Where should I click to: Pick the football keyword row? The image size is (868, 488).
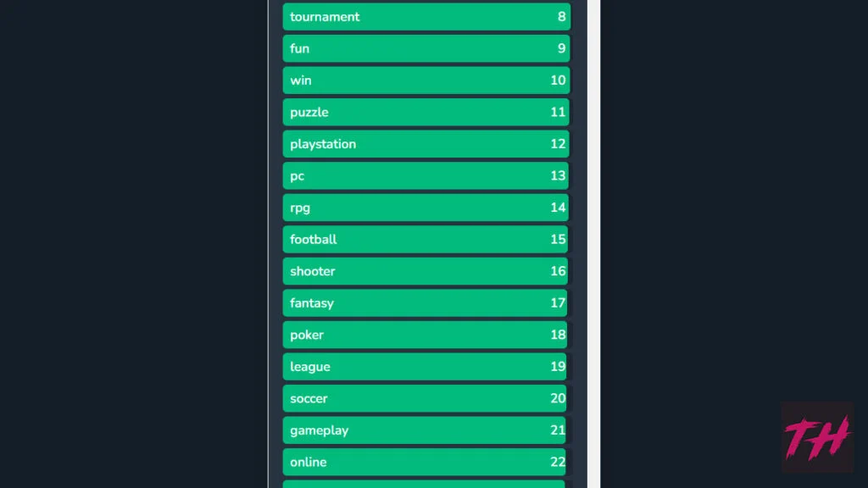[x=426, y=240]
